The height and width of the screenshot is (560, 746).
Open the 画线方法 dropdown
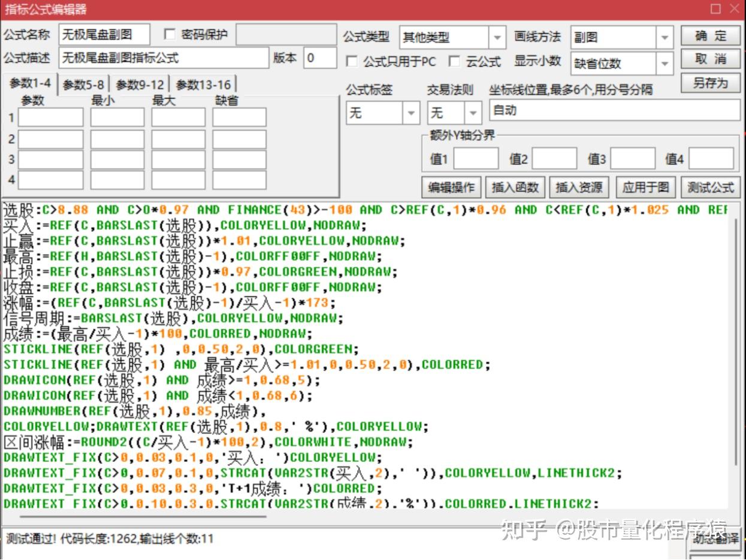[621, 38]
